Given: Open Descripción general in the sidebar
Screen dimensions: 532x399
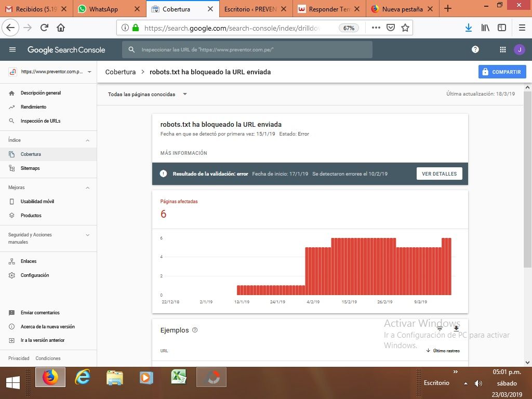Looking at the screenshot, I should (x=41, y=93).
